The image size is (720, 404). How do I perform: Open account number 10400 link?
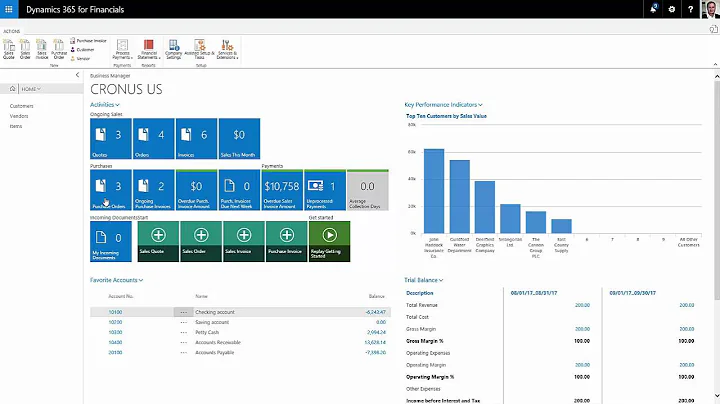click(115, 342)
